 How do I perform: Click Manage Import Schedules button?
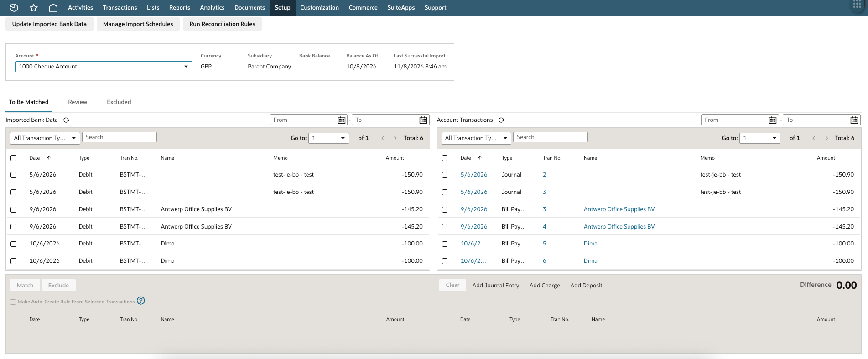coord(138,24)
